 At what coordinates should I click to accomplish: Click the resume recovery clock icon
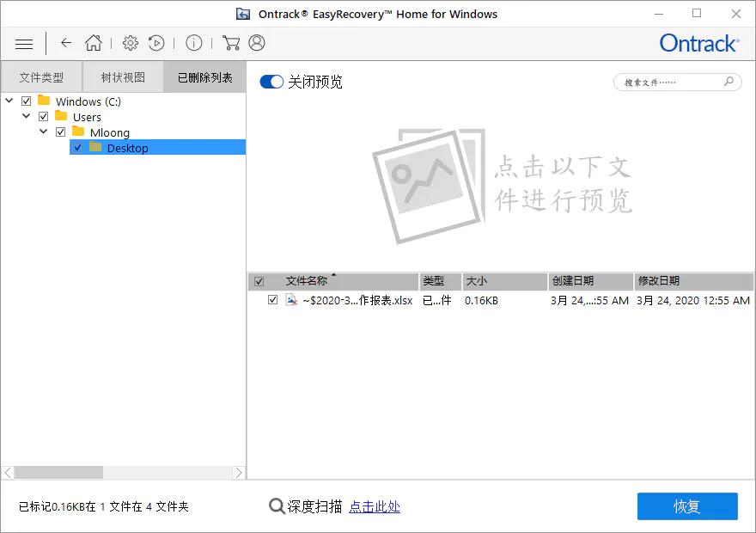coord(156,43)
